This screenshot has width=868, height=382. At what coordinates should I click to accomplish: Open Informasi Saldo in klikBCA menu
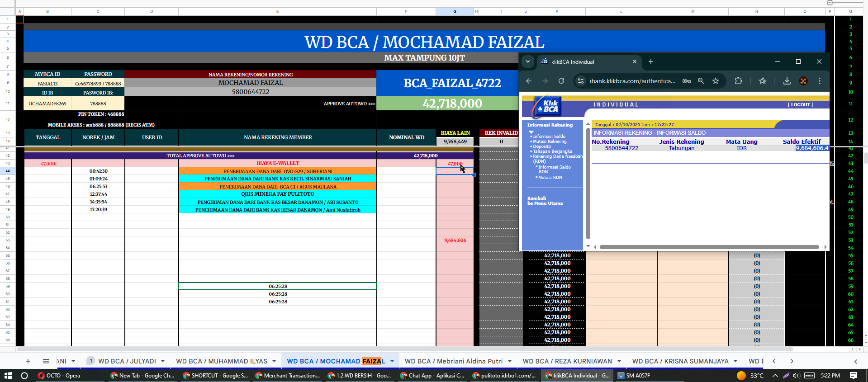click(549, 136)
